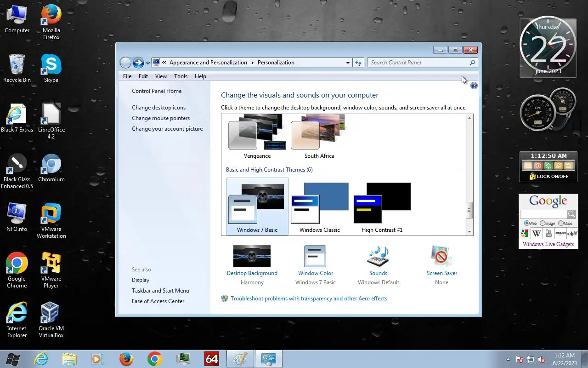Click the Amazon icon in Google gadget

point(560,233)
